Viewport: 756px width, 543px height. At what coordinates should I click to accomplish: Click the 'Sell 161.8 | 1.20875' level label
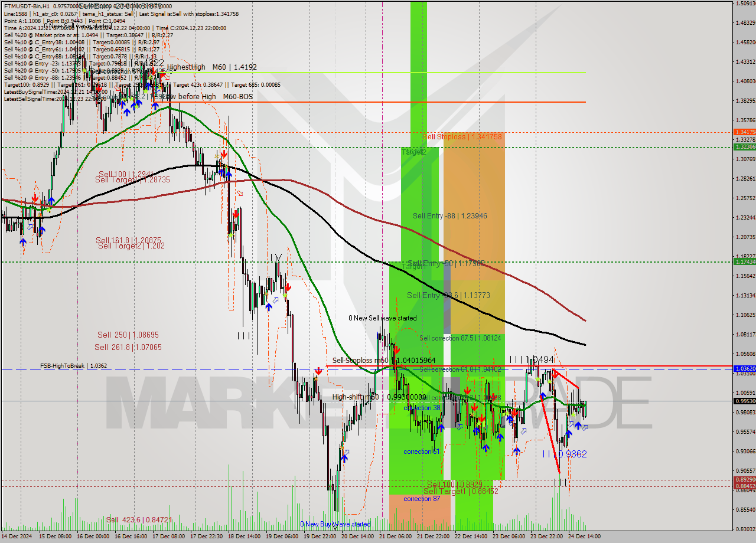129,240
